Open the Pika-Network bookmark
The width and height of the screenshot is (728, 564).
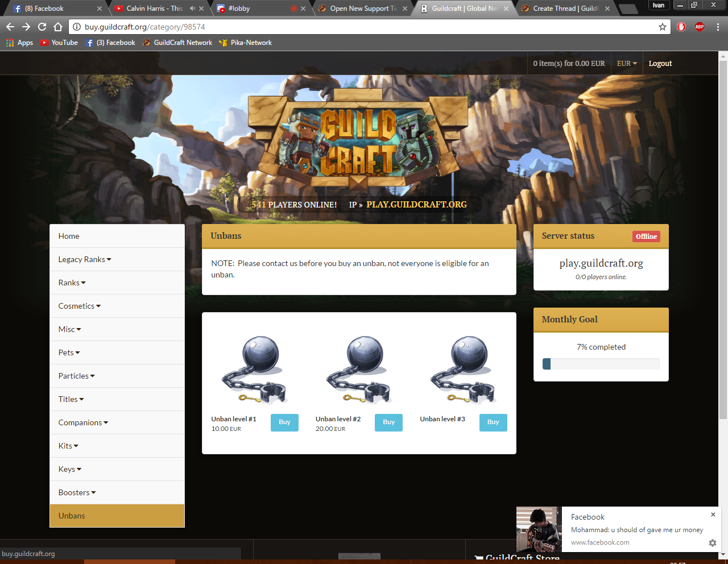pos(245,43)
